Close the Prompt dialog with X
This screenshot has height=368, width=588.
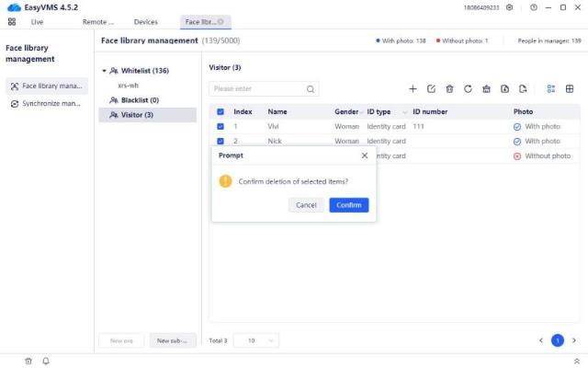[364, 155]
